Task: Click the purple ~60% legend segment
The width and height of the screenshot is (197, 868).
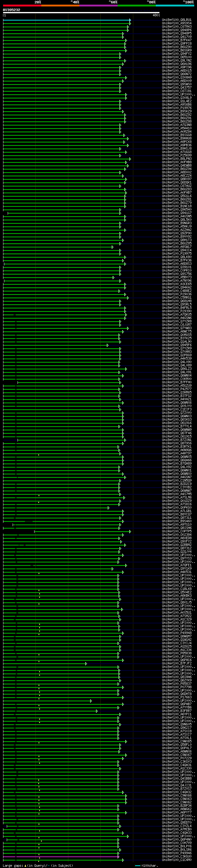Action: (x=99, y=6)
